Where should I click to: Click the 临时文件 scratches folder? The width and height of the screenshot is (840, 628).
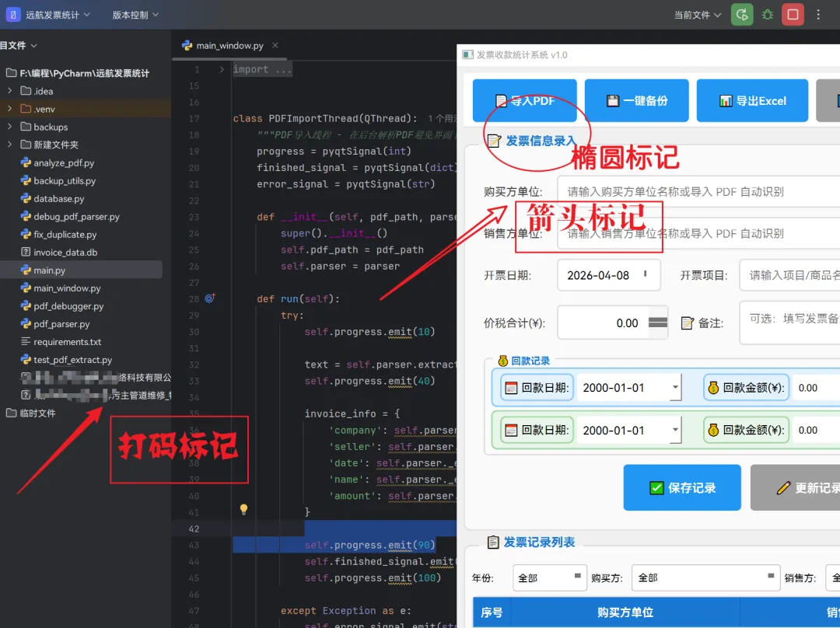(30, 413)
